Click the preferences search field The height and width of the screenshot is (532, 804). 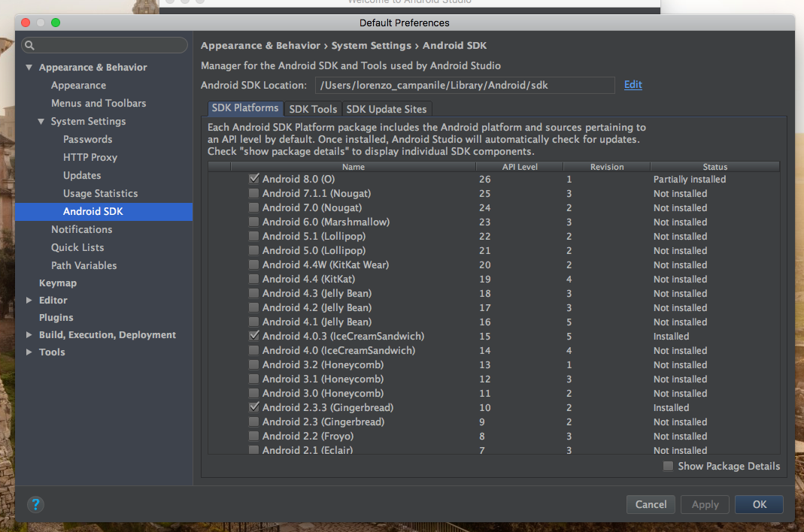coord(105,45)
